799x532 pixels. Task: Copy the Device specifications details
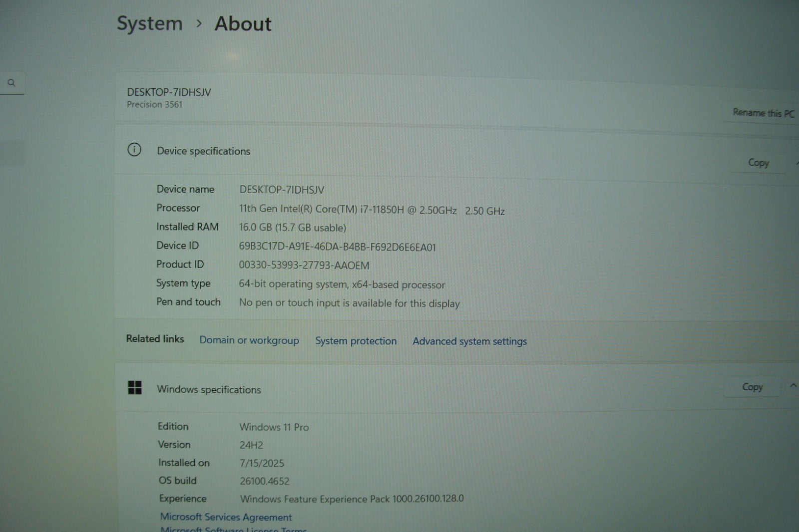pos(758,163)
